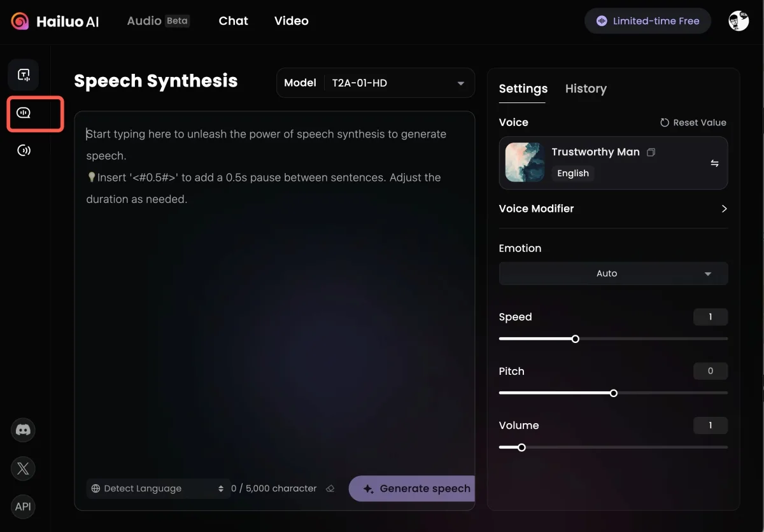
Task: Select the highlighted voice chat sidebar icon
Action: 24,113
